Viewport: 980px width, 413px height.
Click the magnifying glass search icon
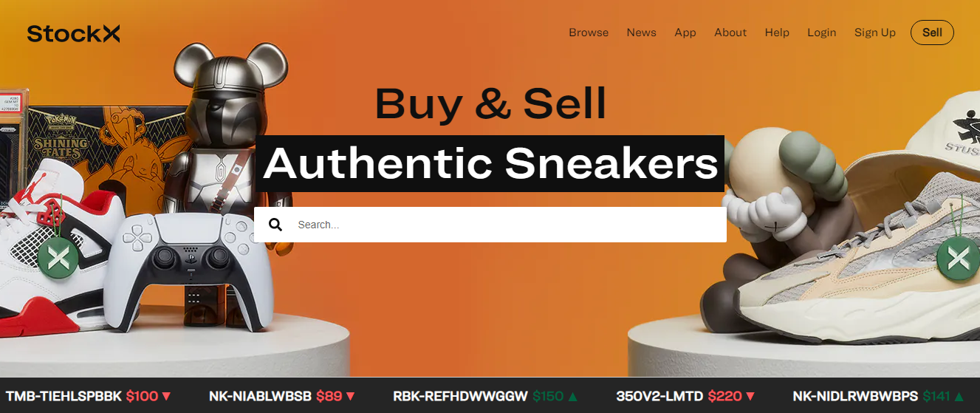tap(275, 225)
